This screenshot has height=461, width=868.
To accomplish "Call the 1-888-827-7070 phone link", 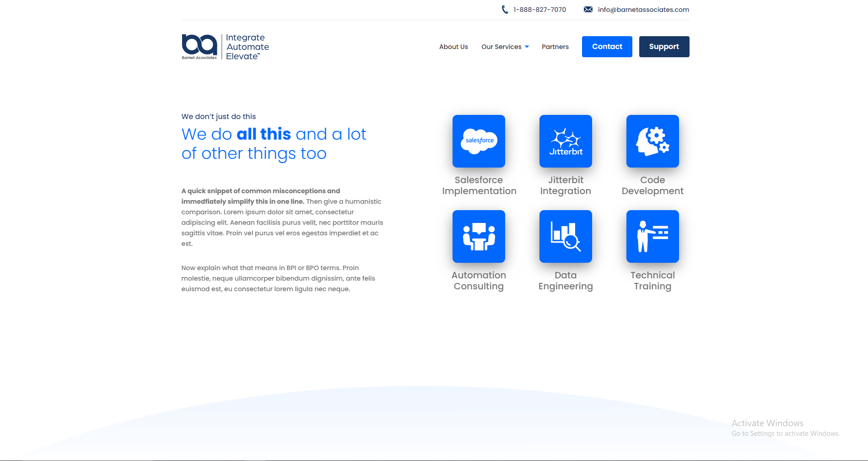I will (x=539, y=10).
